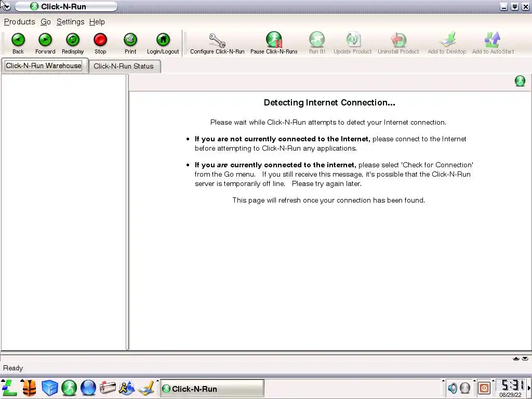Launch Click-N-Run green runner icon in taskbar
This screenshot has height=399, width=532.
[69, 388]
